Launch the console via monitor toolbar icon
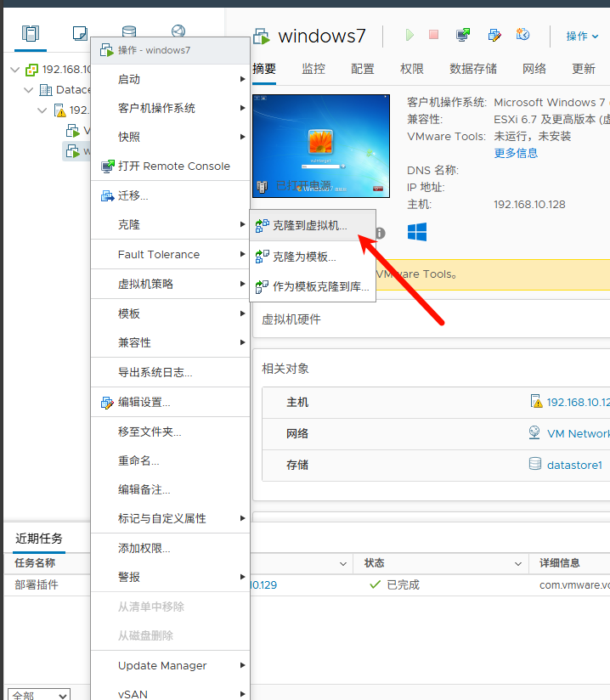The image size is (610, 700). coord(463,35)
